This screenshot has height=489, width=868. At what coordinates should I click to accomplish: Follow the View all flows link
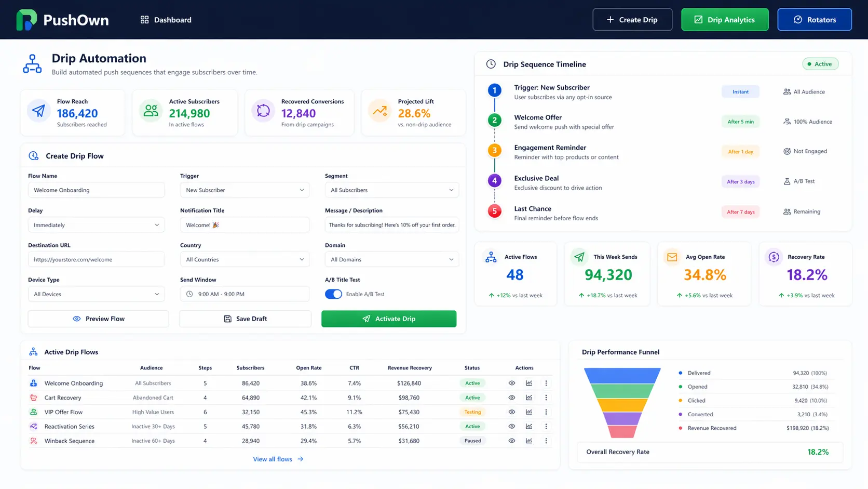pyautogui.click(x=278, y=459)
